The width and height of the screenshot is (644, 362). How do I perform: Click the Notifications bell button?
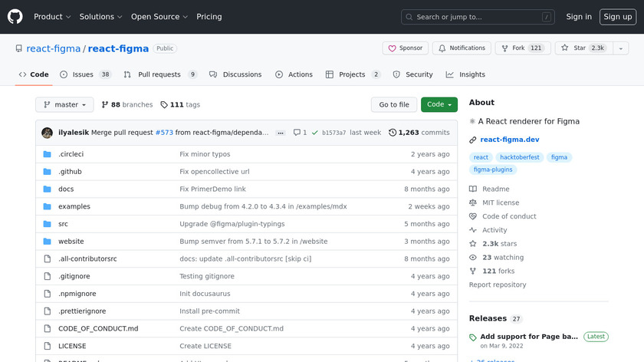pos(462,48)
